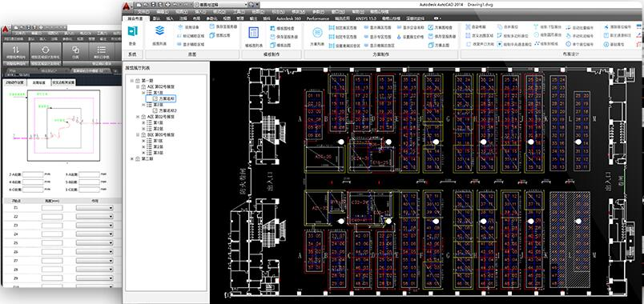The height and width of the screenshot is (304, 644).
Task: Click the save icon in quick access toolbar
Action: tap(153, 4)
